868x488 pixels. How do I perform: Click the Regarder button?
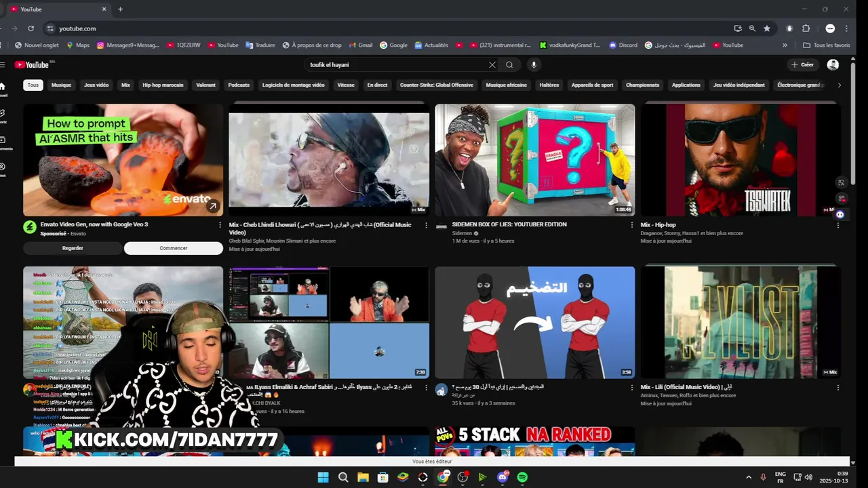[x=73, y=248]
